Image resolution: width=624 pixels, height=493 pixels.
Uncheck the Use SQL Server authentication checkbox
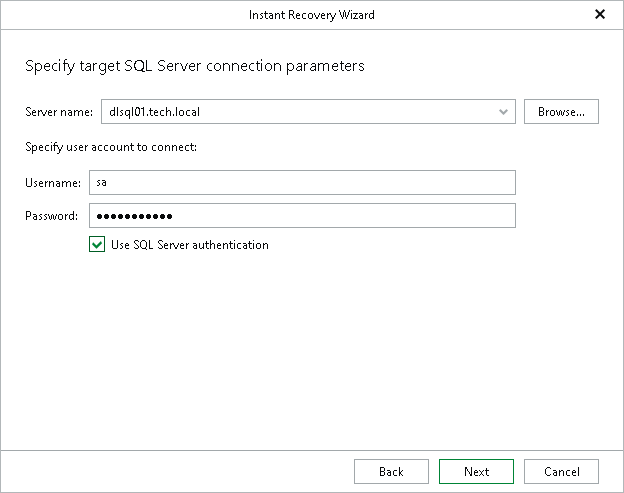point(97,244)
